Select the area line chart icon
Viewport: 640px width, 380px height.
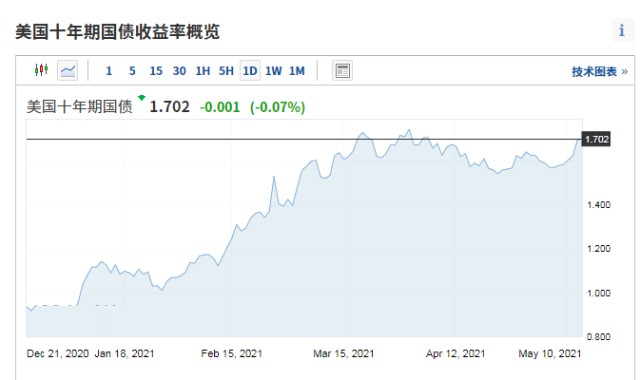click(67, 70)
